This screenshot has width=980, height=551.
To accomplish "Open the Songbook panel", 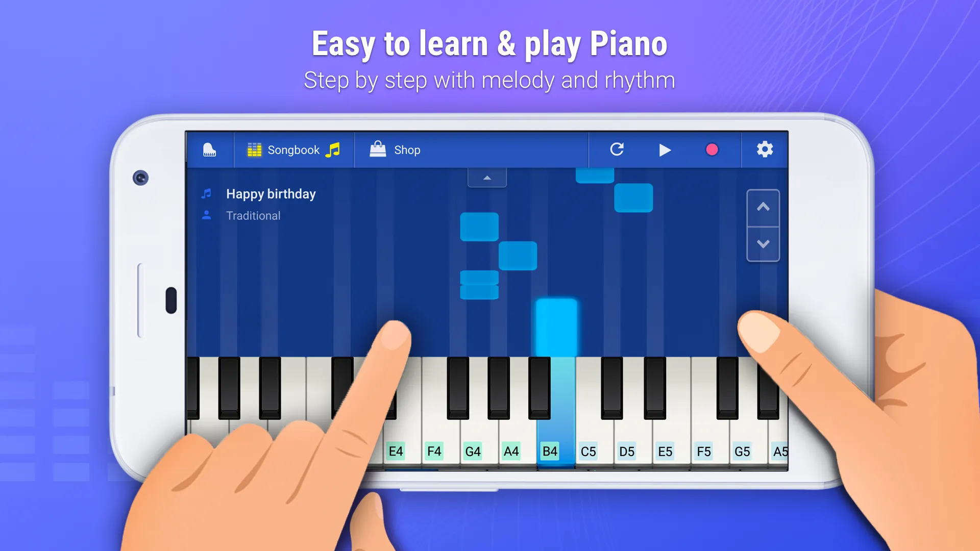I will point(293,149).
